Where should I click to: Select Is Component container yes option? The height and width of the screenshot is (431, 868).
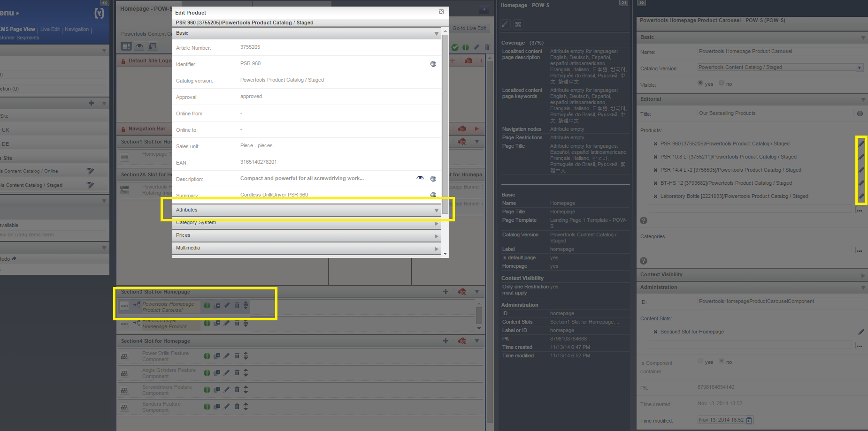[700, 361]
